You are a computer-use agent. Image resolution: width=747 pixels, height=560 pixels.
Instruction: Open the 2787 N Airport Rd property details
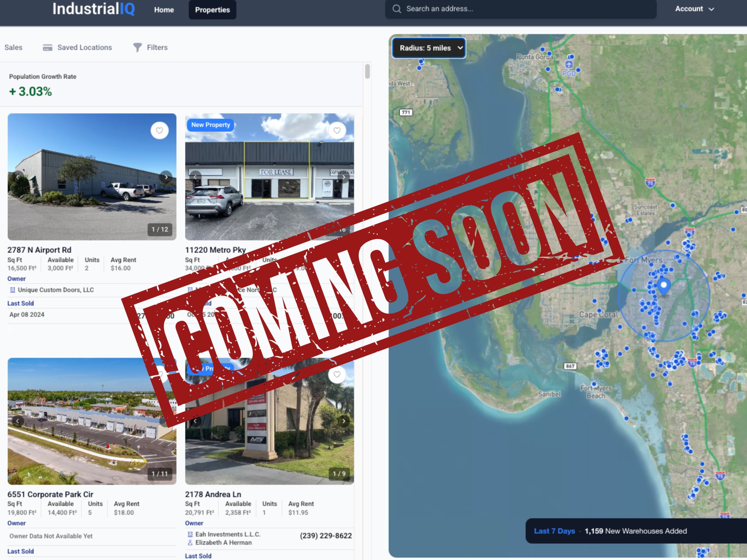[39, 250]
